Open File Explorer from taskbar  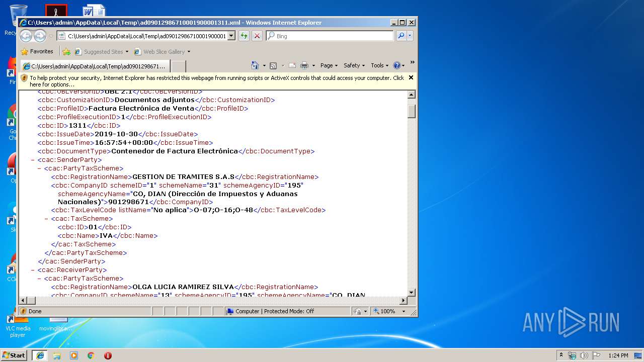tap(57, 355)
